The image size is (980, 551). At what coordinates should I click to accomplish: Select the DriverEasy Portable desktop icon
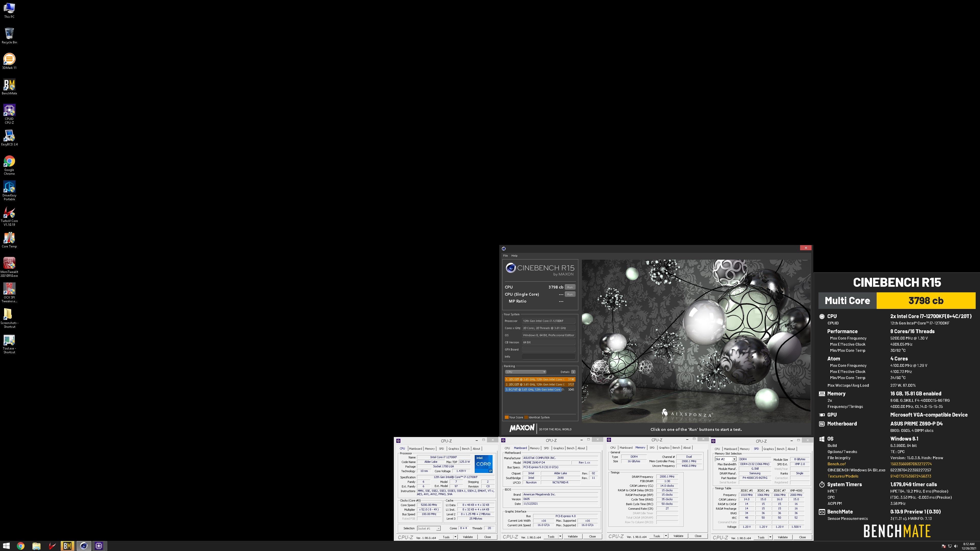pyautogui.click(x=9, y=191)
